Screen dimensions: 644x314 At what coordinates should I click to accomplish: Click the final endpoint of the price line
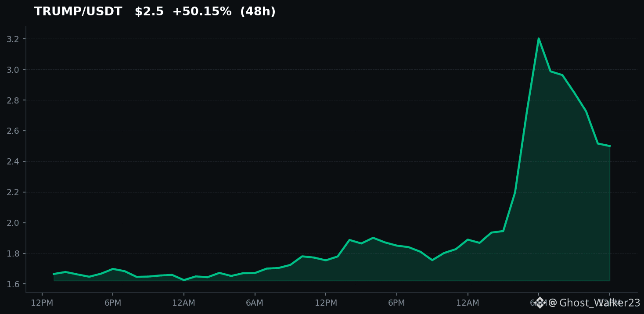[x=610, y=146]
